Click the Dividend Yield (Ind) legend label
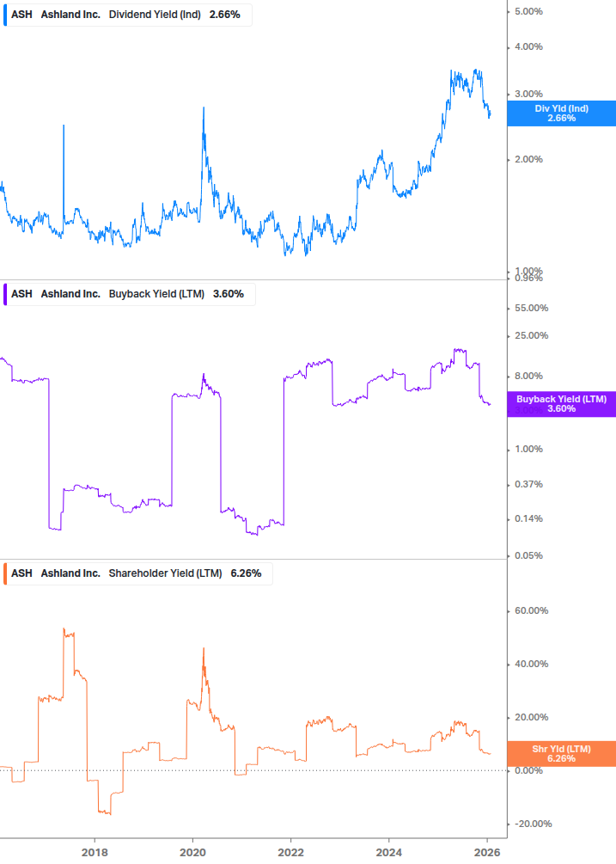This screenshot has width=616, height=864. [x=155, y=15]
